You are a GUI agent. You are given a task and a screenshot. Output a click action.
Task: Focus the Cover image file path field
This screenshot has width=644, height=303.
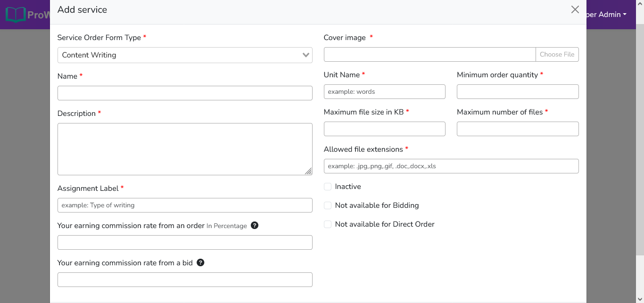click(x=429, y=54)
